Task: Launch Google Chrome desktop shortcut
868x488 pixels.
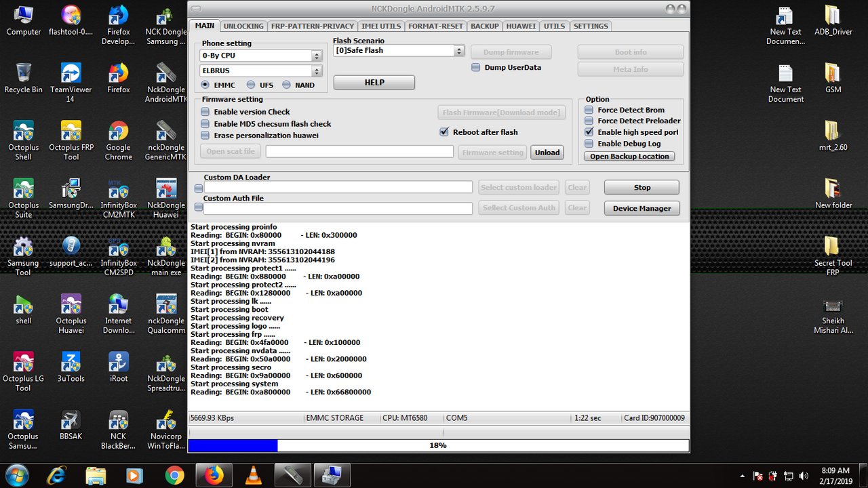Action: coord(119,140)
